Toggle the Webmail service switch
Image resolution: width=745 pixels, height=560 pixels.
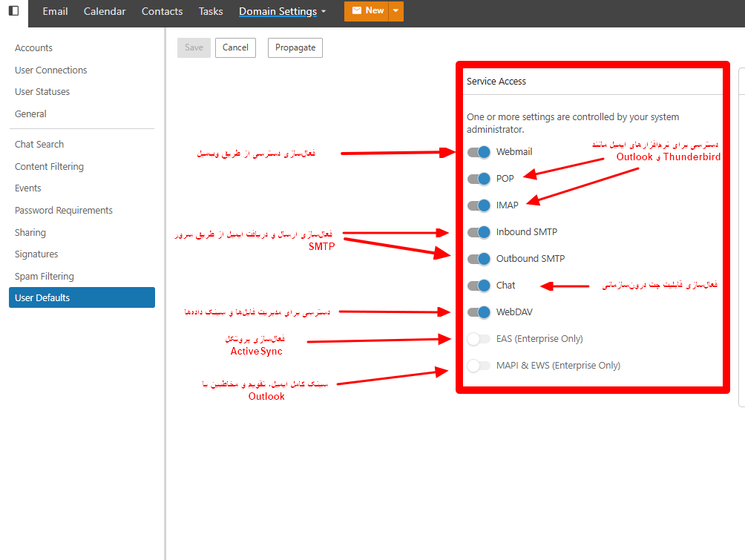(x=479, y=152)
